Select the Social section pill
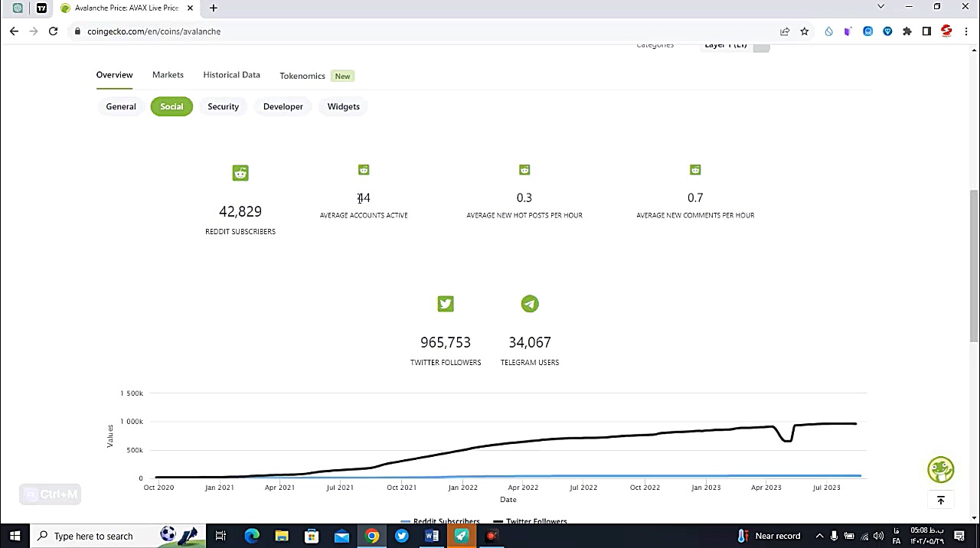This screenshot has height=548, width=980. pyautogui.click(x=171, y=106)
